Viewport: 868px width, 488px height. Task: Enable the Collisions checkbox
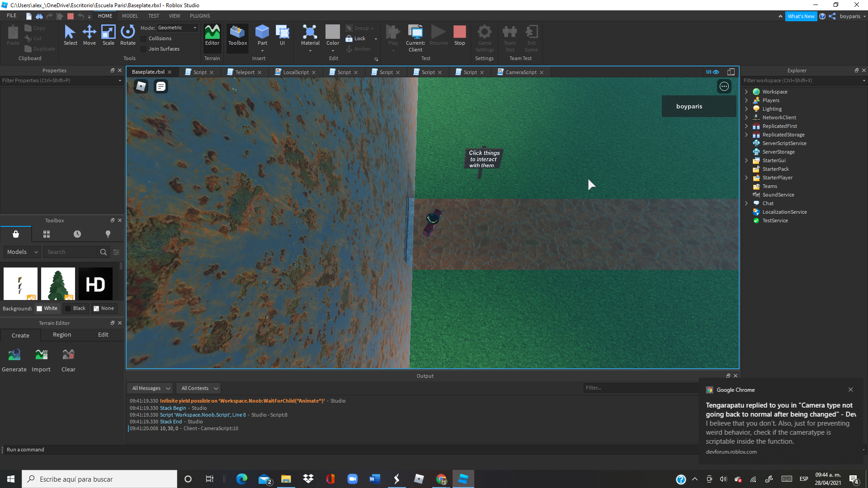click(143, 38)
